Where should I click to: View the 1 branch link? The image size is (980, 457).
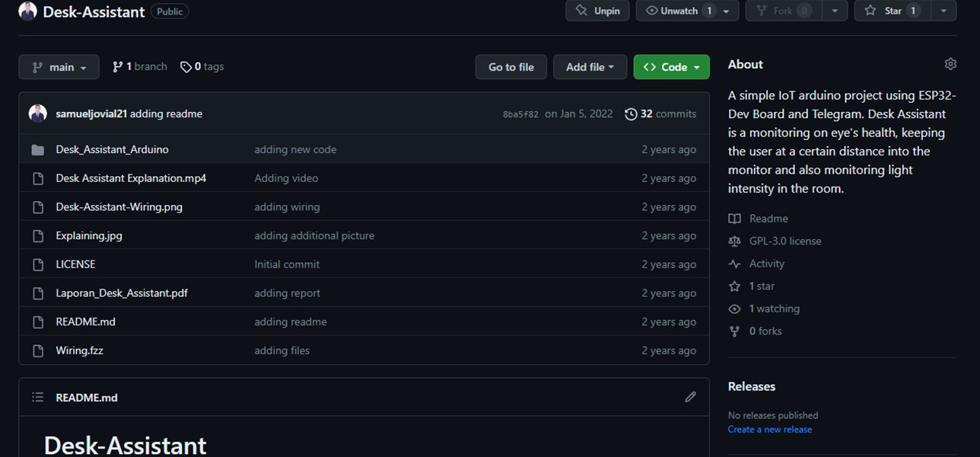[x=139, y=67]
